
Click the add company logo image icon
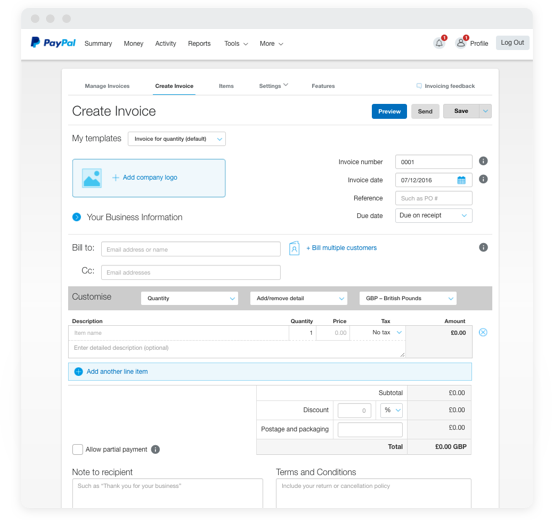click(92, 178)
